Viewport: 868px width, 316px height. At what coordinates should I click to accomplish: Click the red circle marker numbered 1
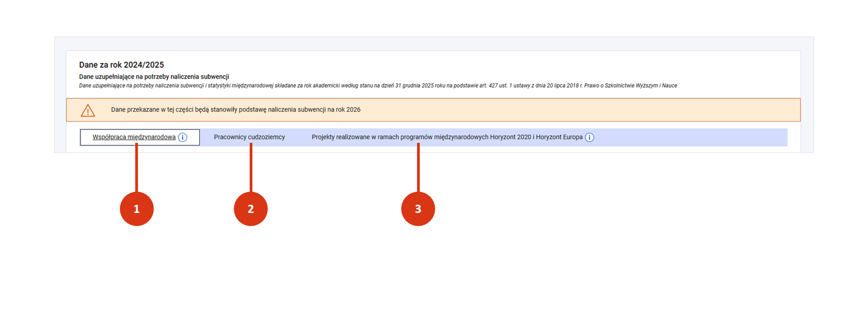[x=137, y=209]
